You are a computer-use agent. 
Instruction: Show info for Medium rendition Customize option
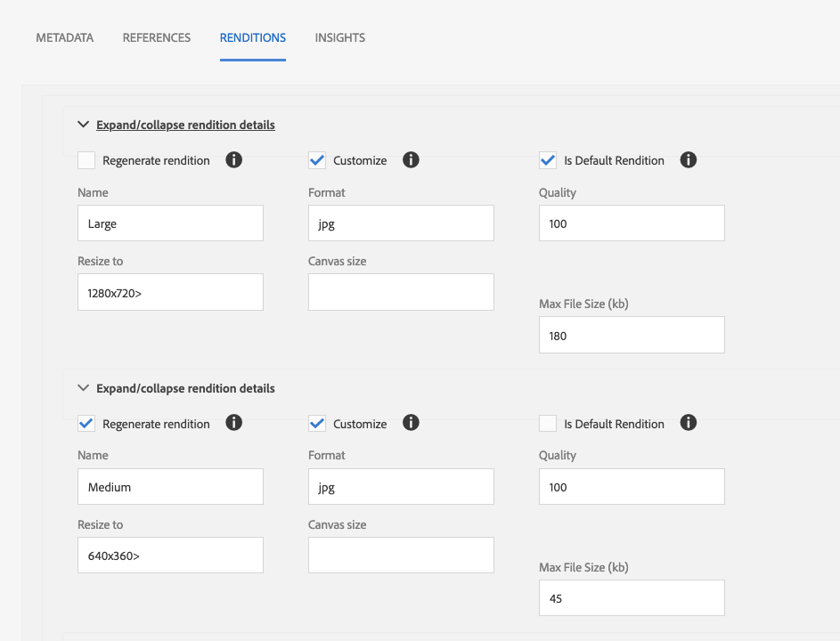click(x=411, y=423)
